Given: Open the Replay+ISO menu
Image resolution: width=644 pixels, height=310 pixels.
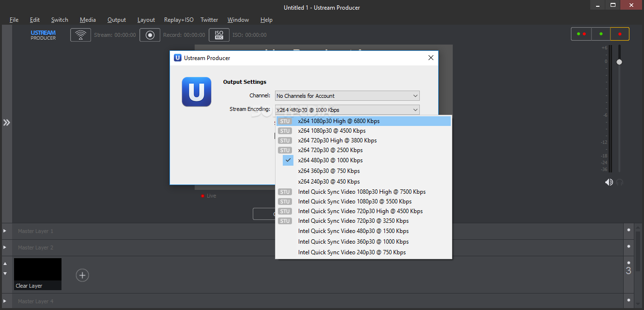Looking at the screenshot, I should point(179,20).
